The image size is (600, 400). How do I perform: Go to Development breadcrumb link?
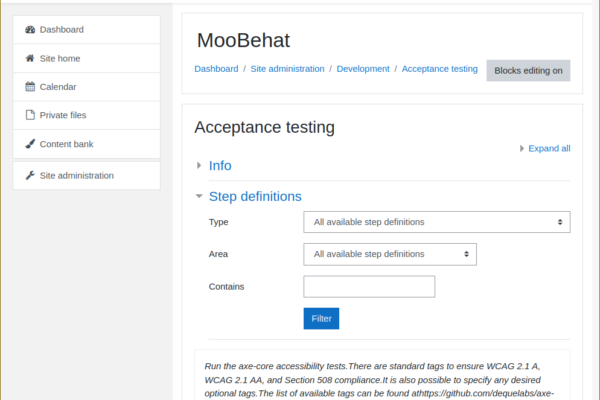pyautogui.click(x=363, y=69)
